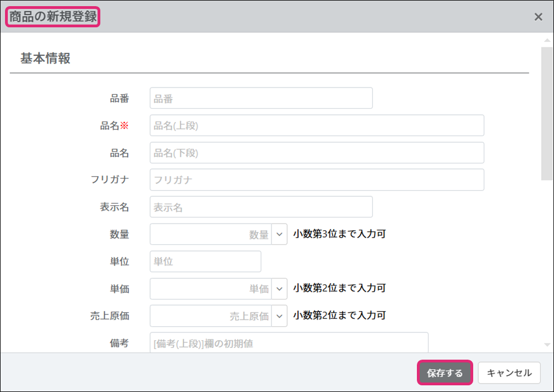Select the 単位 input field
This screenshot has height=392, width=554.
205,262
